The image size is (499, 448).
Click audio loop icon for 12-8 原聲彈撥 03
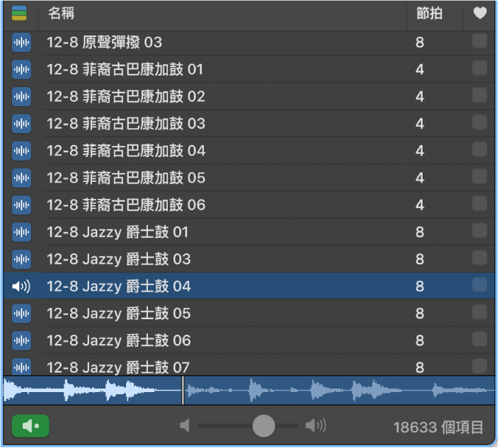click(22, 42)
